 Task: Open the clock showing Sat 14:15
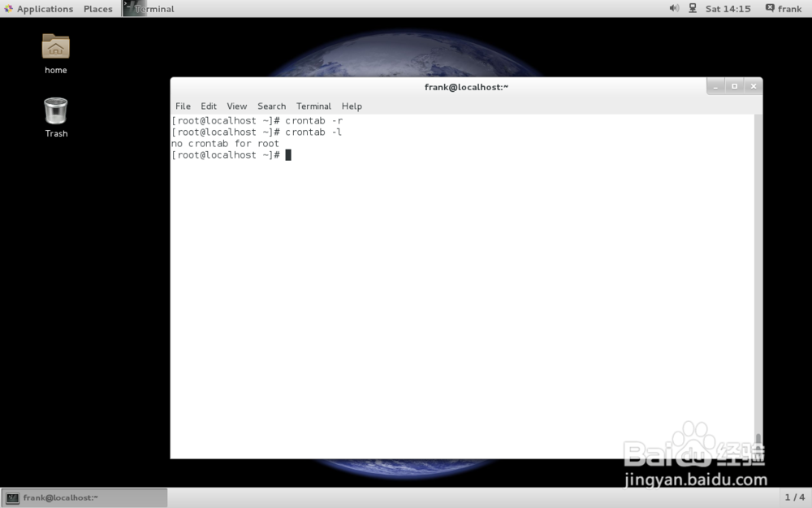pyautogui.click(x=728, y=9)
